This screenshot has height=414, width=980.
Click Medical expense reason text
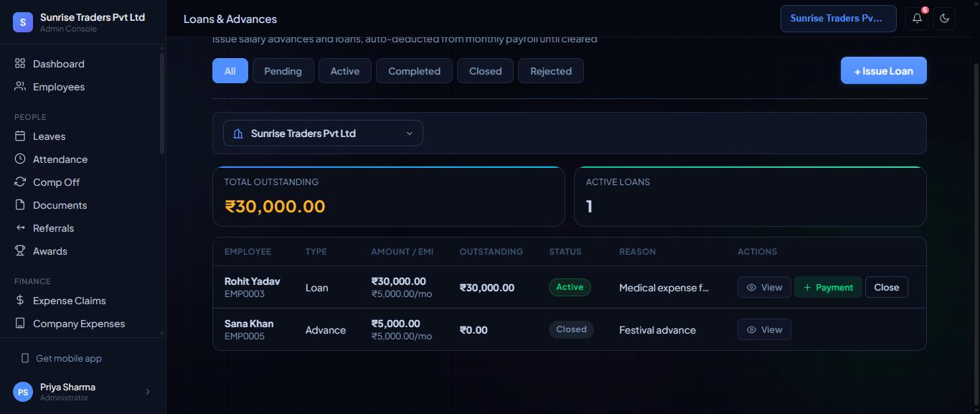(664, 288)
